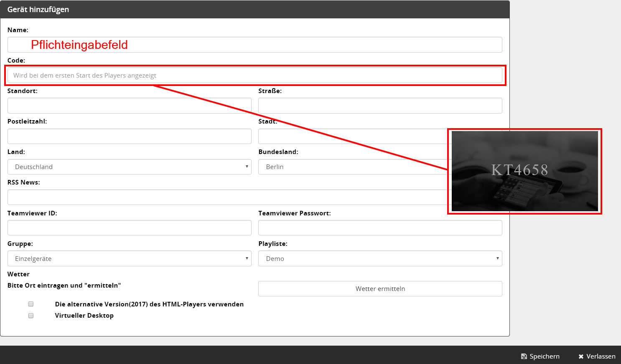The image size is (621, 364).
Task: Click the Speichern button
Action: 540,356
